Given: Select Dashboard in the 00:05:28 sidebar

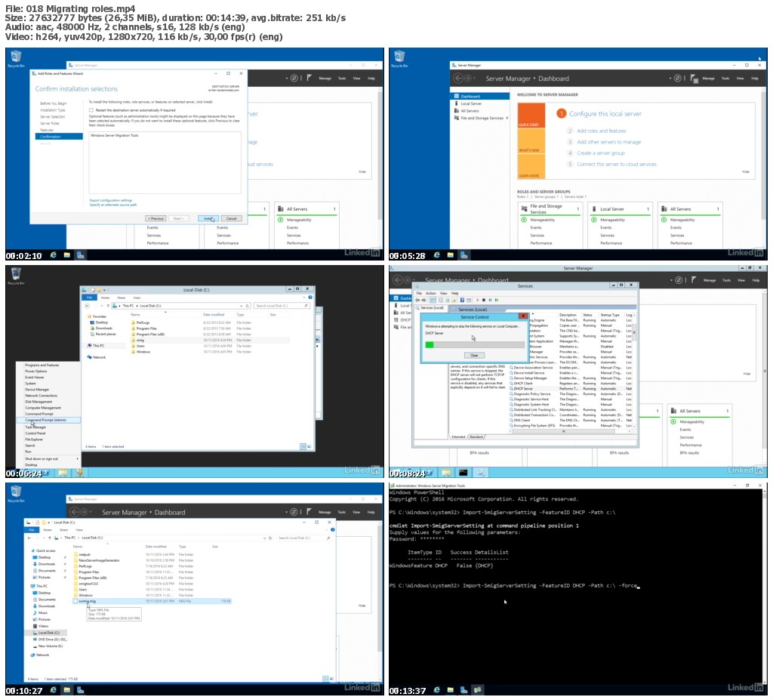Looking at the screenshot, I should (x=480, y=96).
